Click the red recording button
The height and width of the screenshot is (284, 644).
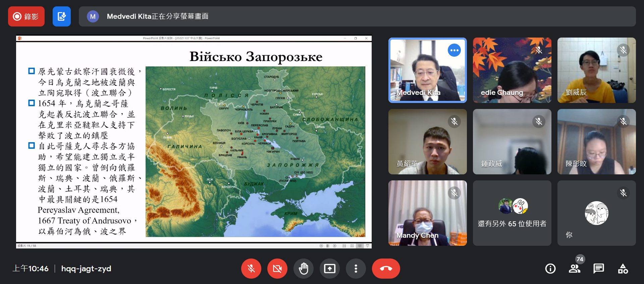coord(26,16)
